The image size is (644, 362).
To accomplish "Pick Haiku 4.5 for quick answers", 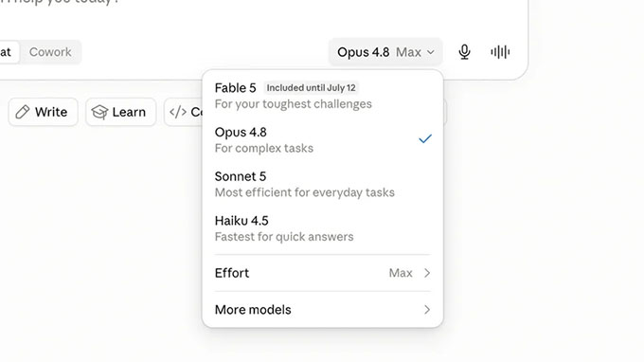I will point(323,228).
